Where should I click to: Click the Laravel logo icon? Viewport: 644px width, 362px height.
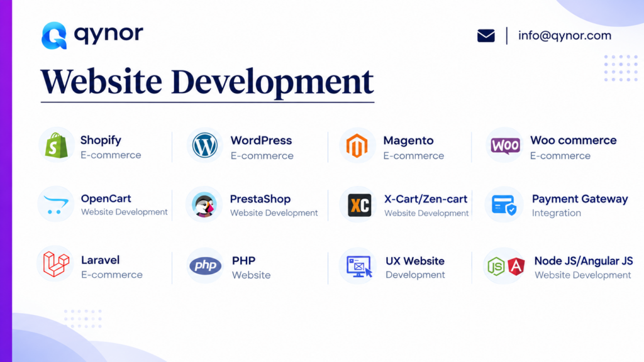[x=56, y=264]
